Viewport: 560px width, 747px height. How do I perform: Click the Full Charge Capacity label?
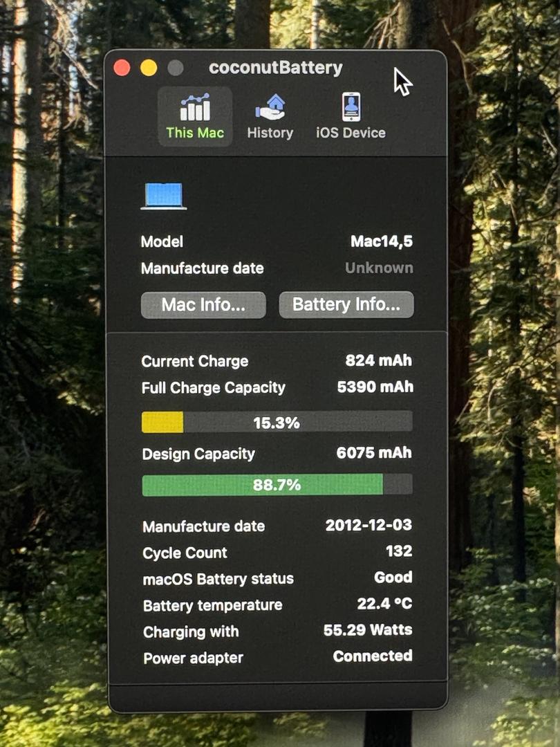point(214,388)
